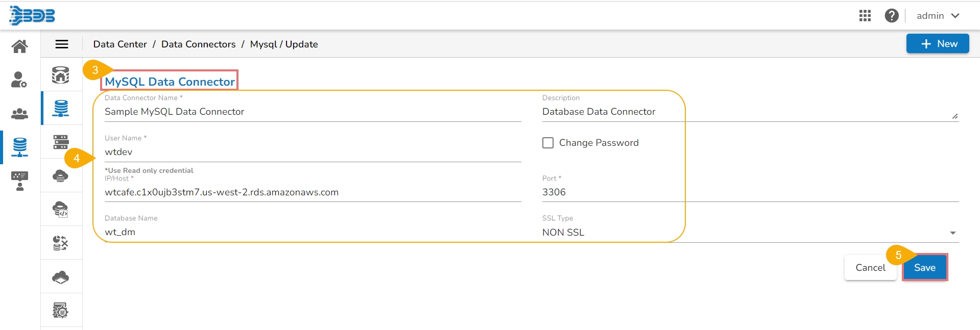Navigate to Data Center breadcrumb
Image resolution: width=980 pixels, height=330 pixels.
pyautogui.click(x=120, y=44)
